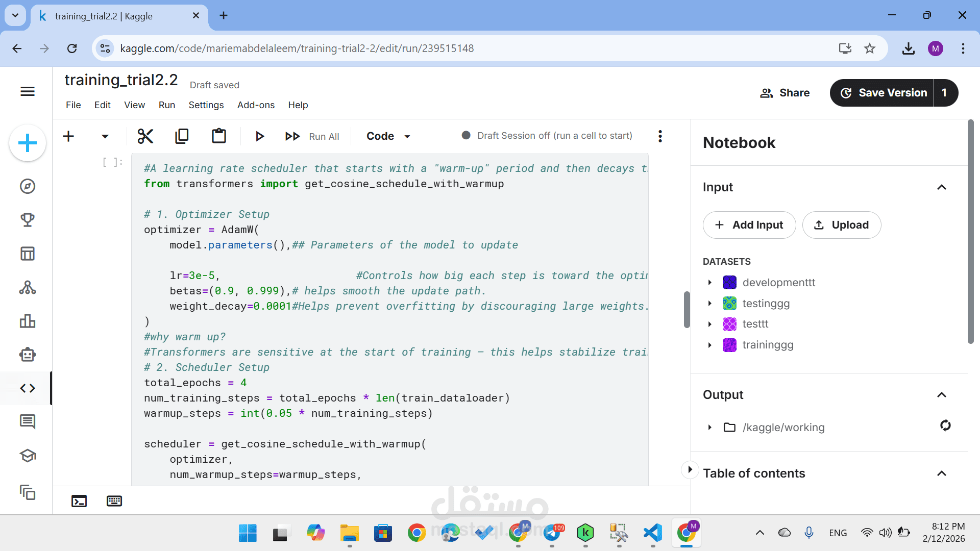980x551 pixels.
Task: Click the Add Input button
Action: pyautogui.click(x=749, y=225)
